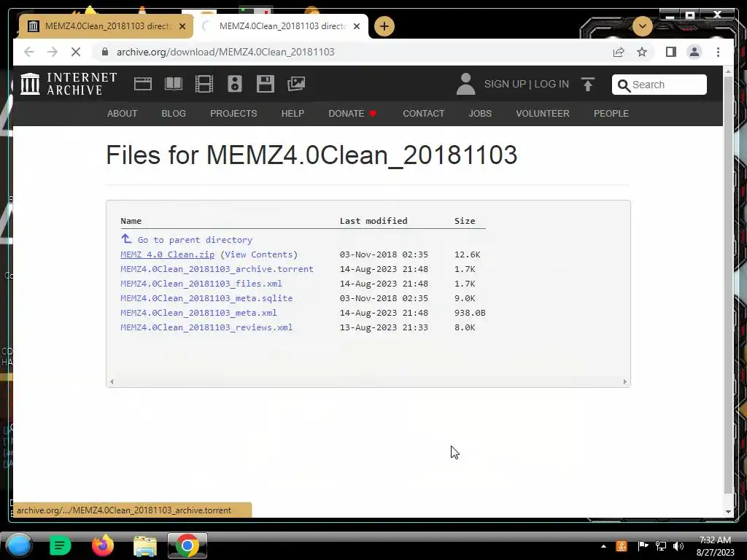Click the padlock site info icon
The height and width of the screenshot is (560, 747).
pyautogui.click(x=105, y=52)
